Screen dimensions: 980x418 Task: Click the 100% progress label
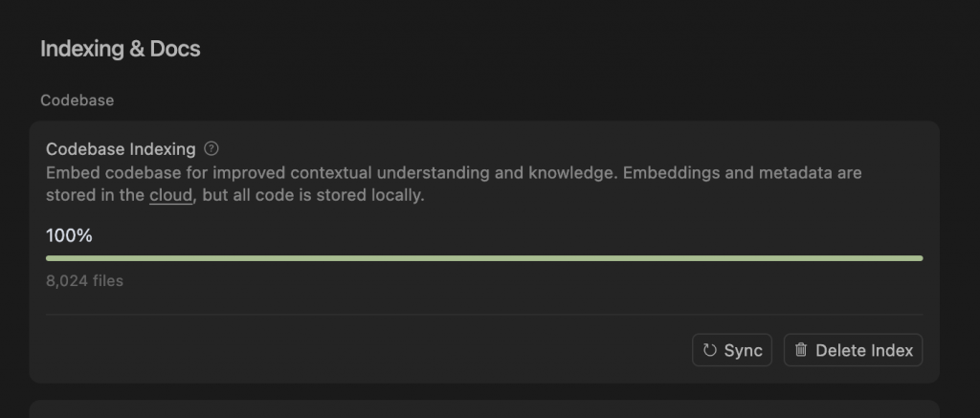pyautogui.click(x=69, y=235)
